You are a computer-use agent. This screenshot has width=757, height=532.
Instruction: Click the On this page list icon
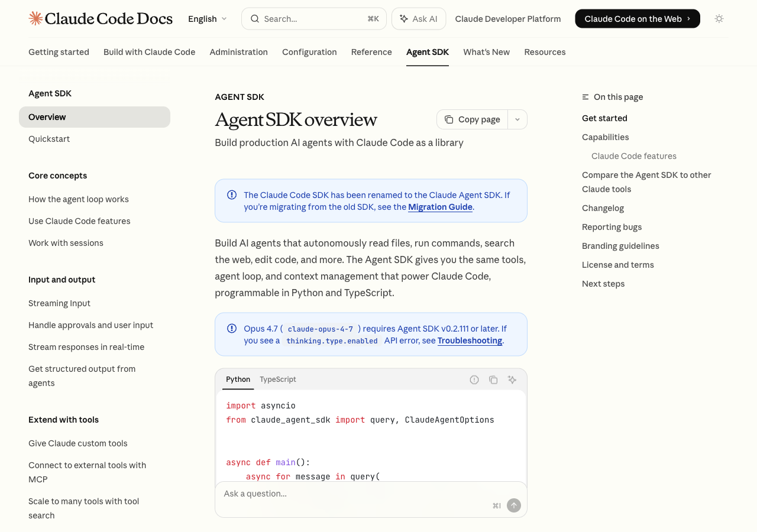(585, 97)
